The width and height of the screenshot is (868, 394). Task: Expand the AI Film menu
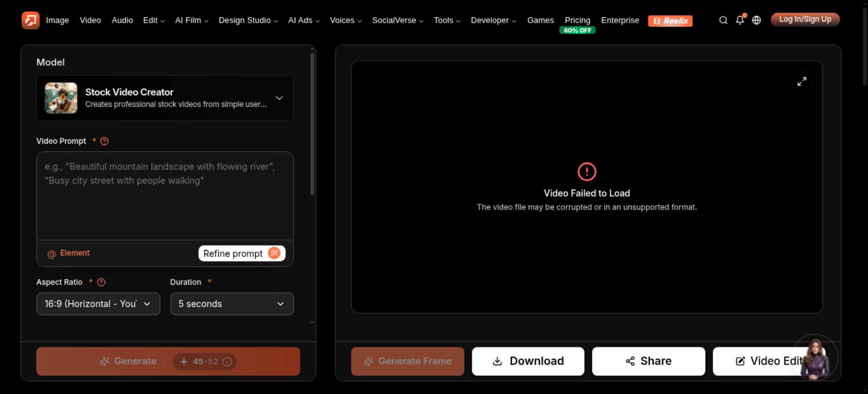[x=191, y=20]
